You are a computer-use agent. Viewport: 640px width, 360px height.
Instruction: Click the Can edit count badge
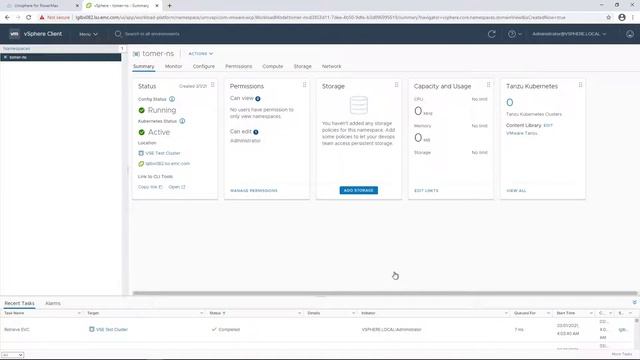click(x=256, y=132)
